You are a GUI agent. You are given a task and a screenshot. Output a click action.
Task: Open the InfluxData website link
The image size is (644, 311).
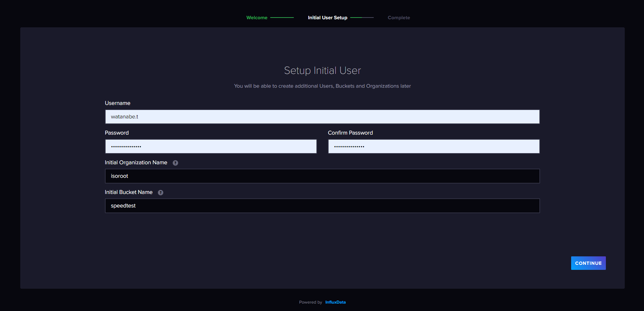click(335, 302)
